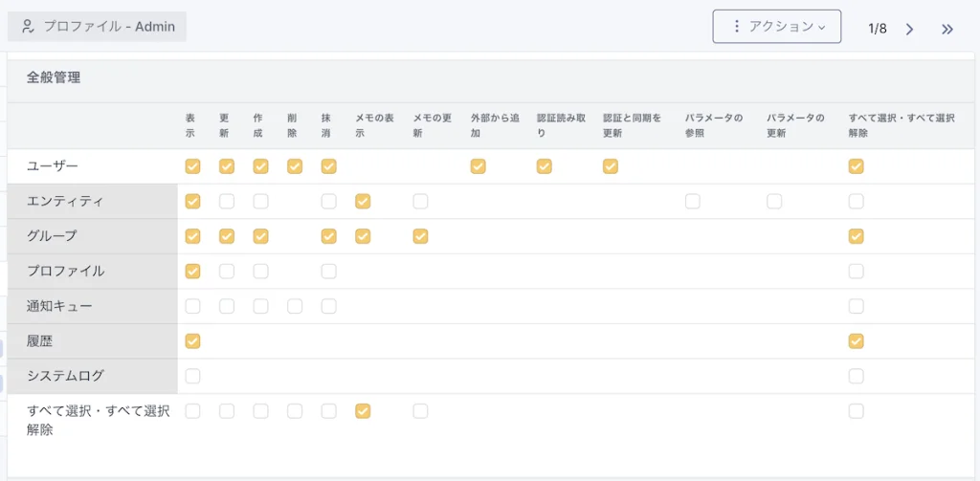980x481 pixels.
Task: Click the three-dot icon in アクション button
Action: [x=736, y=26]
